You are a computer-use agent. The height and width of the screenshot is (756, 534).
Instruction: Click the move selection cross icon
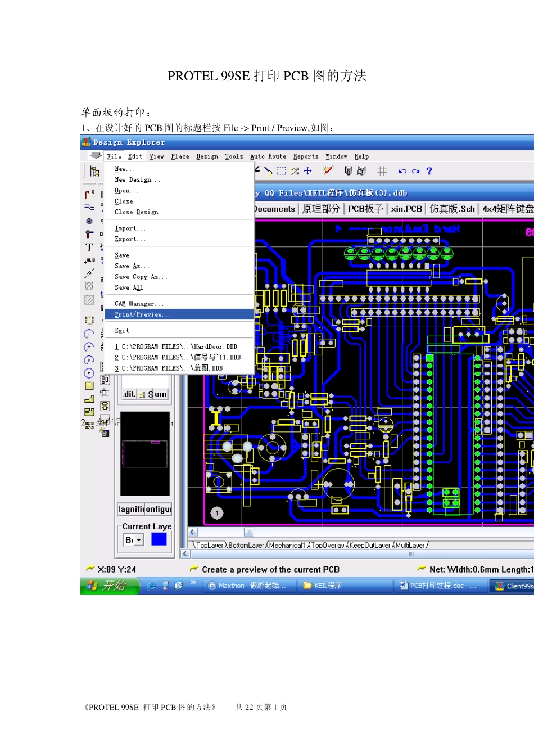[x=307, y=171]
